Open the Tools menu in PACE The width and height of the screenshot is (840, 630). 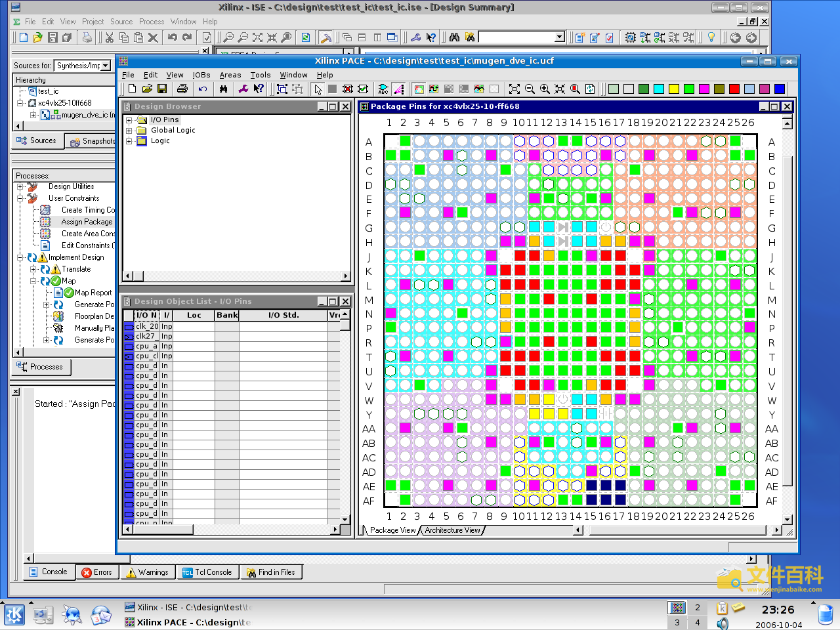(261, 75)
